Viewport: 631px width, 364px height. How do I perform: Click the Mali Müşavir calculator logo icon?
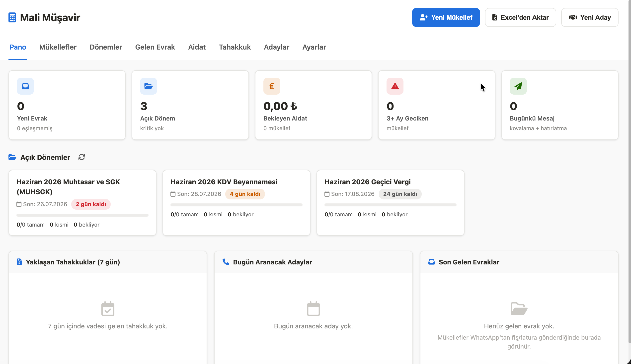pos(12,17)
